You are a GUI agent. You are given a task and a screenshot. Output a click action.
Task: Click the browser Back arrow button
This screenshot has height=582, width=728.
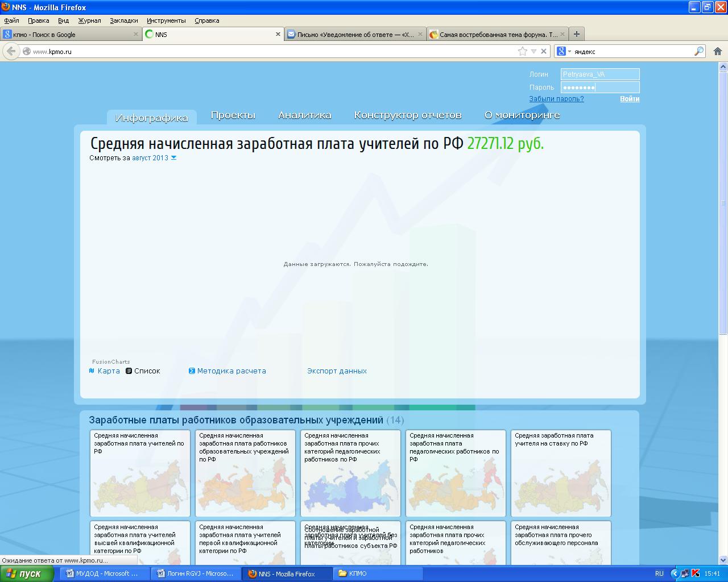(11, 51)
